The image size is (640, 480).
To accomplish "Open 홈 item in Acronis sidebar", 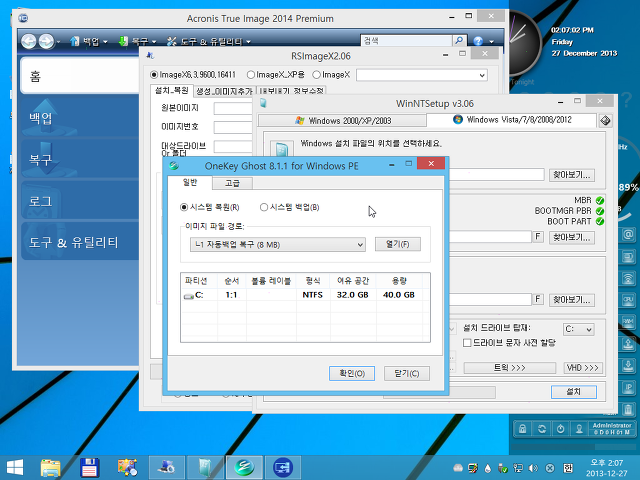I will (x=80, y=76).
